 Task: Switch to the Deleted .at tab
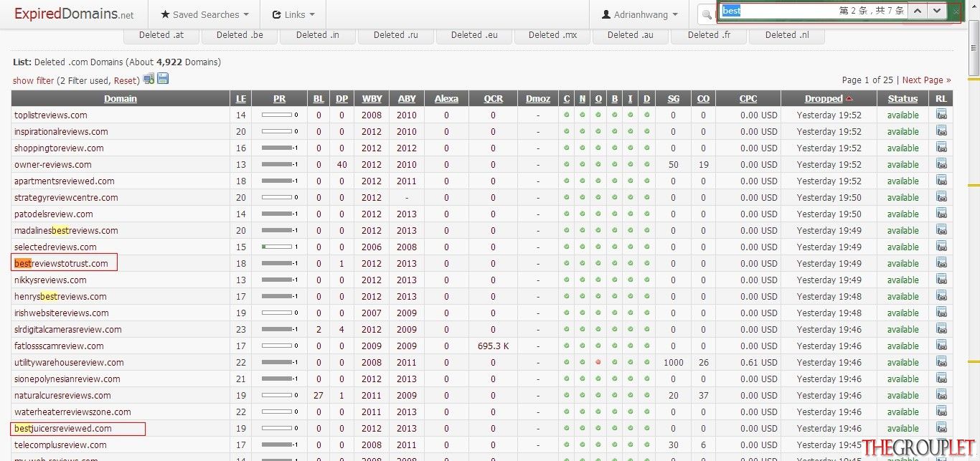[x=161, y=34]
